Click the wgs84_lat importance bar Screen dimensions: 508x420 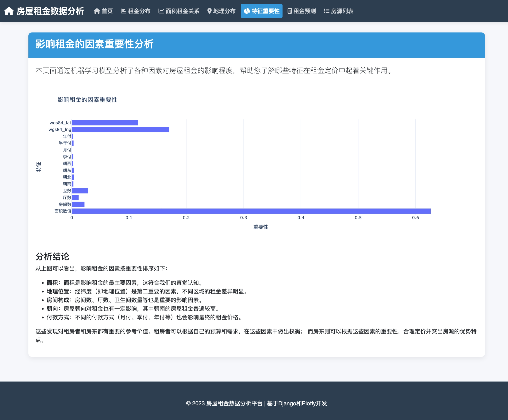click(105, 123)
